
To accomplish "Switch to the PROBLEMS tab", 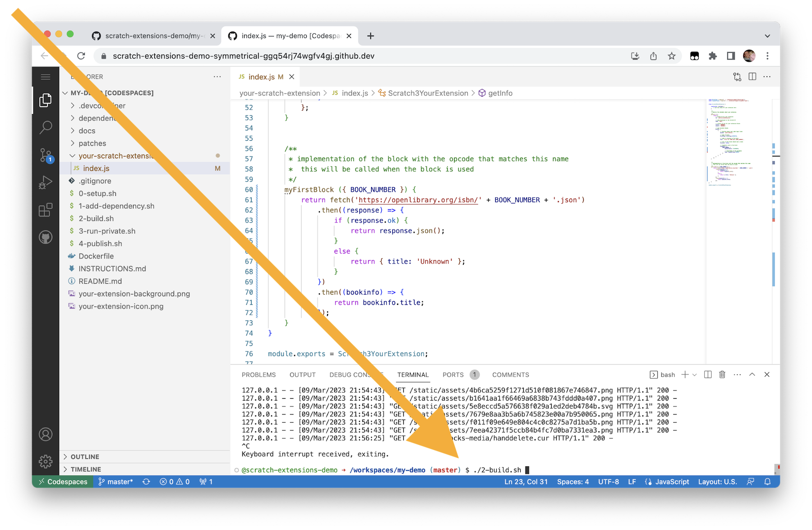I will point(258,374).
